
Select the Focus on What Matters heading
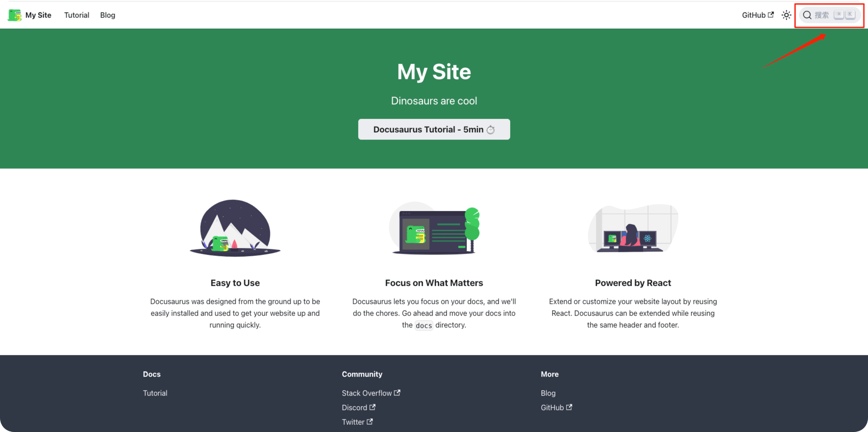click(x=434, y=283)
